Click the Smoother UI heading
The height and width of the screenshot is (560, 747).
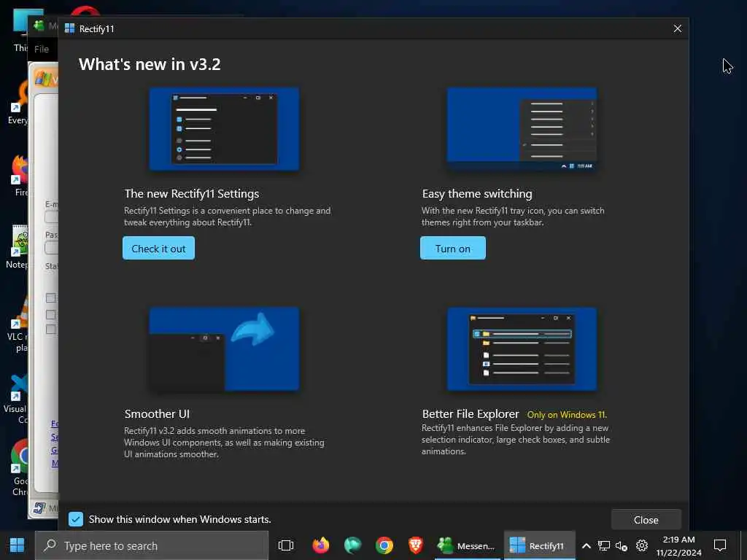pyautogui.click(x=157, y=414)
